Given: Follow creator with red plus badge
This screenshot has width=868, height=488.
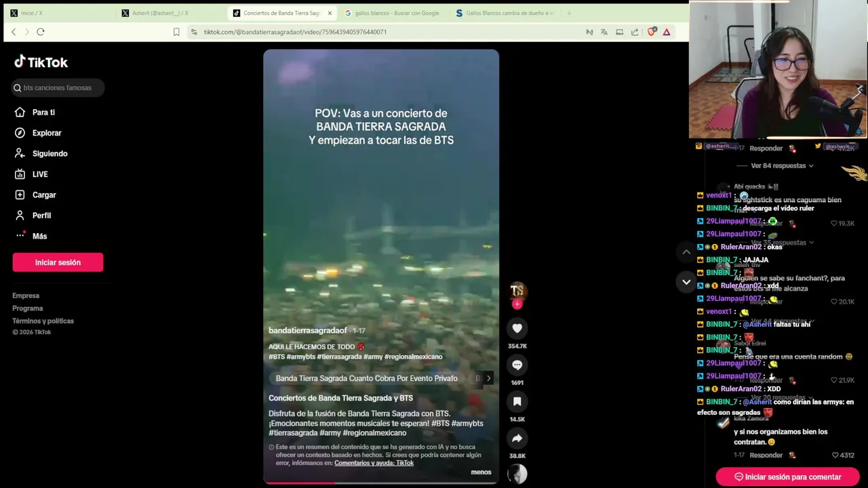Looking at the screenshot, I should pos(517,304).
